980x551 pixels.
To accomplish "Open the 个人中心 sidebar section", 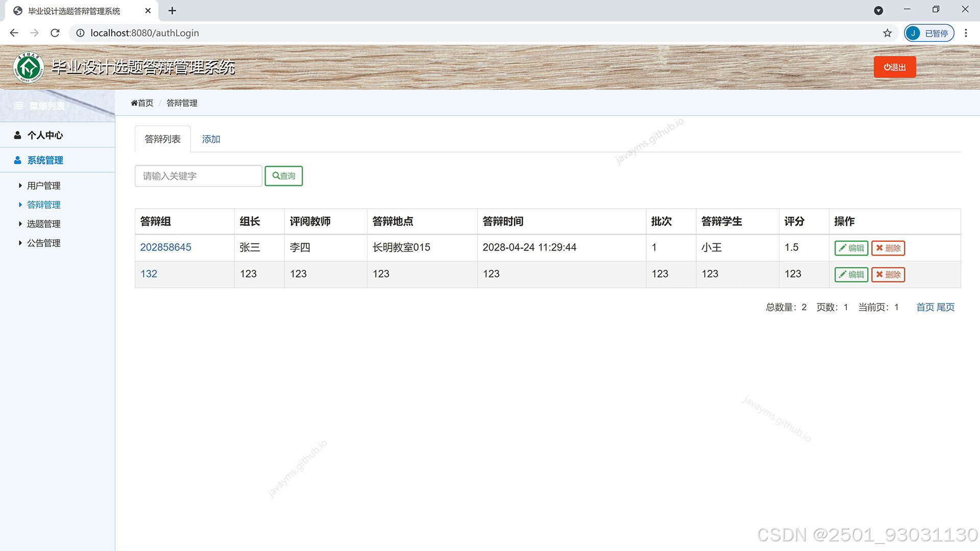I will (57, 135).
